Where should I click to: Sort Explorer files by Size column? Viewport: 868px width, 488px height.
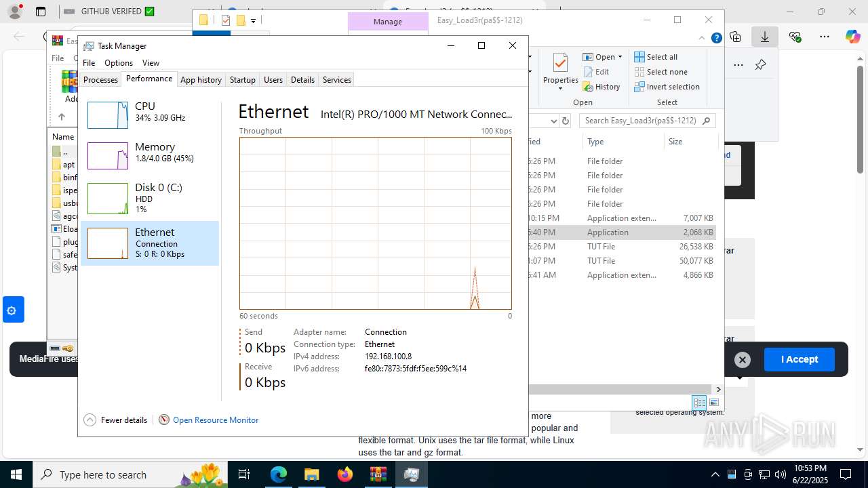[690, 142]
